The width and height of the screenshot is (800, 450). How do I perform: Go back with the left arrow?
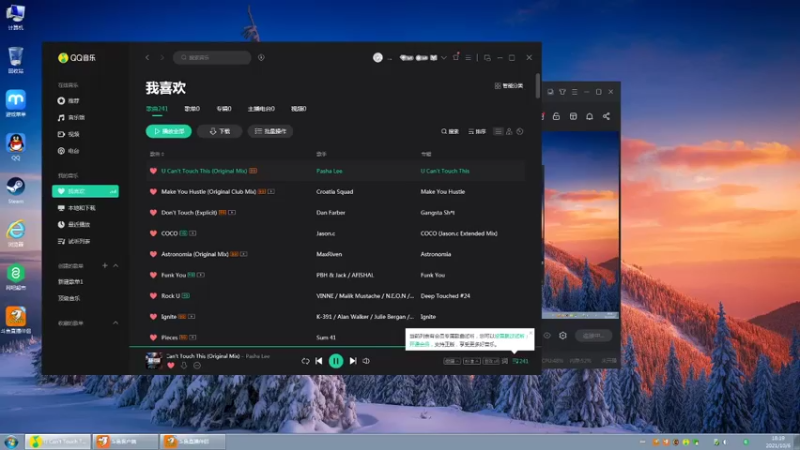147,58
